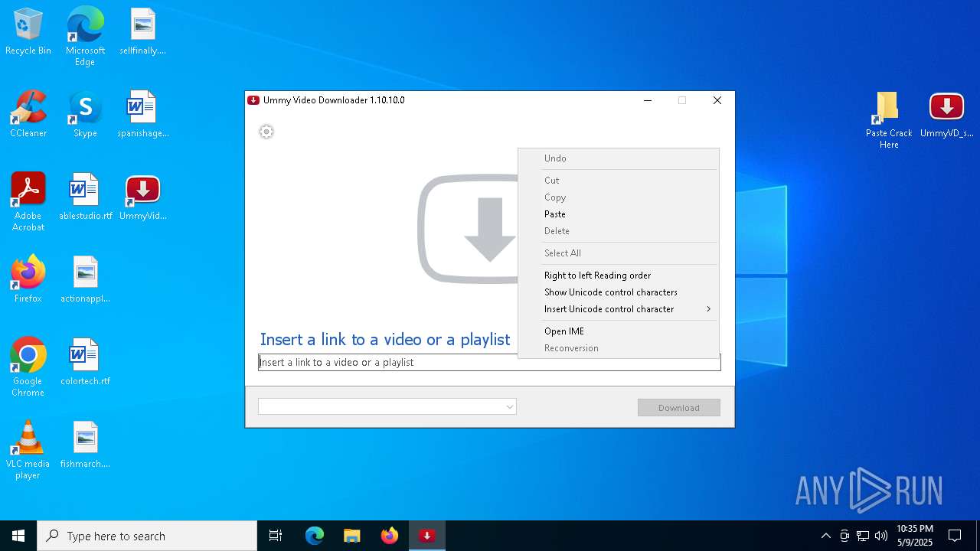The height and width of the screenshot is (551, 980).
Task: Open Task View from taskbar
Action: pos(276,536)
